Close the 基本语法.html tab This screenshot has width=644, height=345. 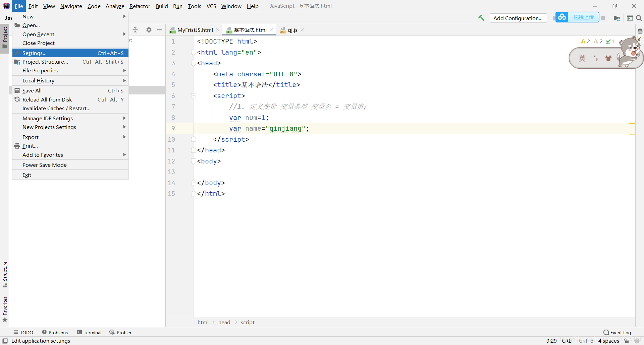pyautogui.click(x=271, y=30)
